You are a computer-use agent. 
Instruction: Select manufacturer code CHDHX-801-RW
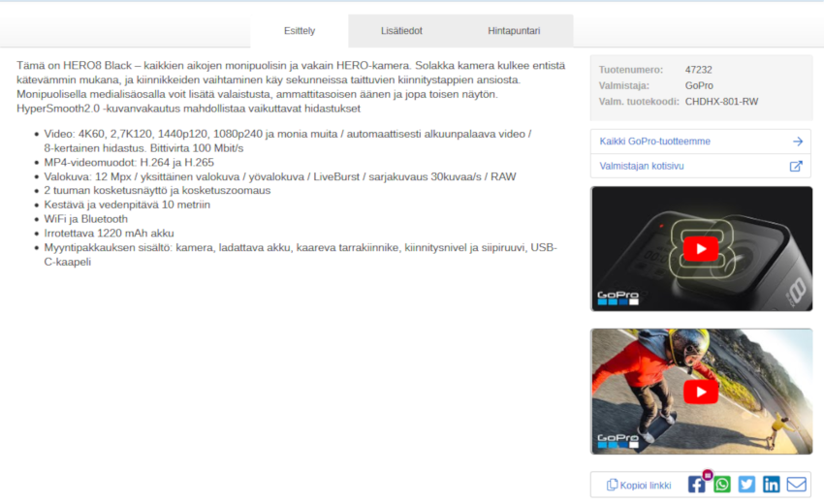[x=721, y=102]
